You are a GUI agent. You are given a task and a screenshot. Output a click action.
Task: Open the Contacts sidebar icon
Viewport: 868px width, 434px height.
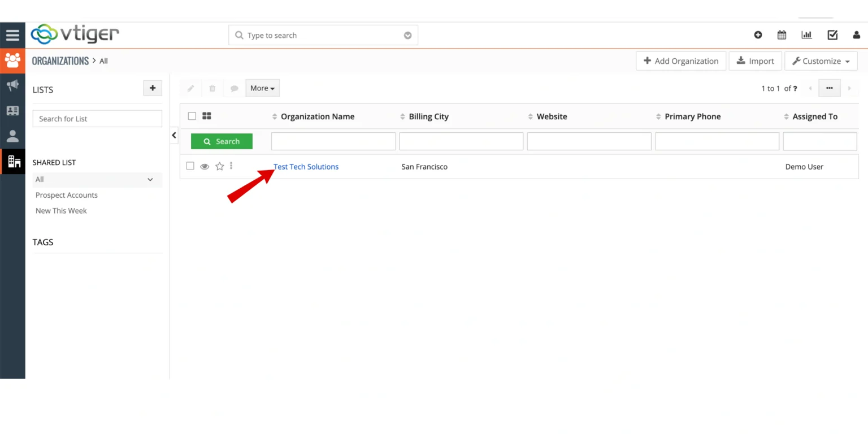pyautogui.click(x=12, y=136)
